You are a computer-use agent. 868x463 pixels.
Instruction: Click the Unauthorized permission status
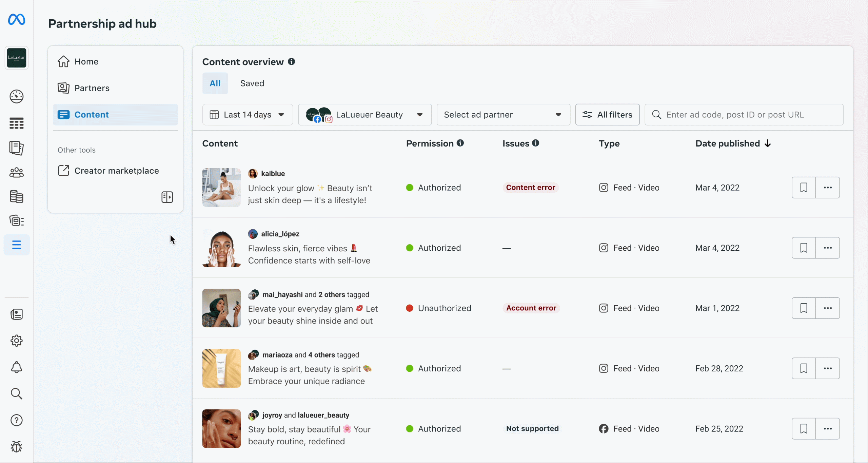(x=439, y=308)
